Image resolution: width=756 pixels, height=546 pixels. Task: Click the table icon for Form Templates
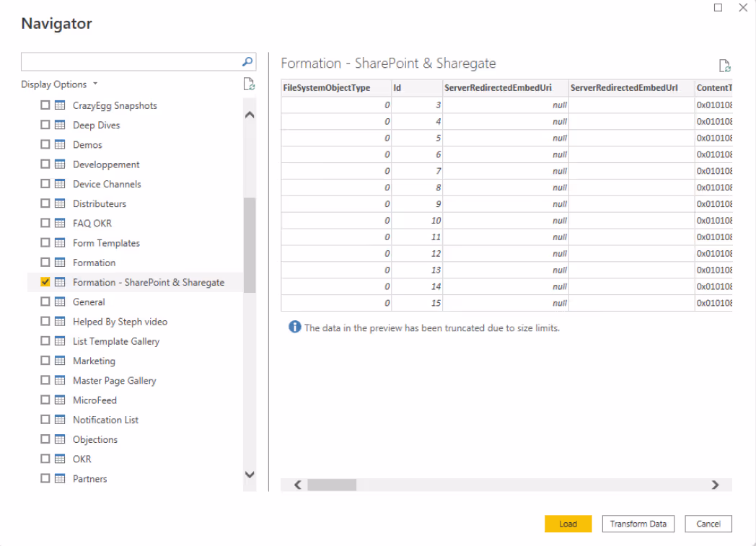tap(60, 243)
